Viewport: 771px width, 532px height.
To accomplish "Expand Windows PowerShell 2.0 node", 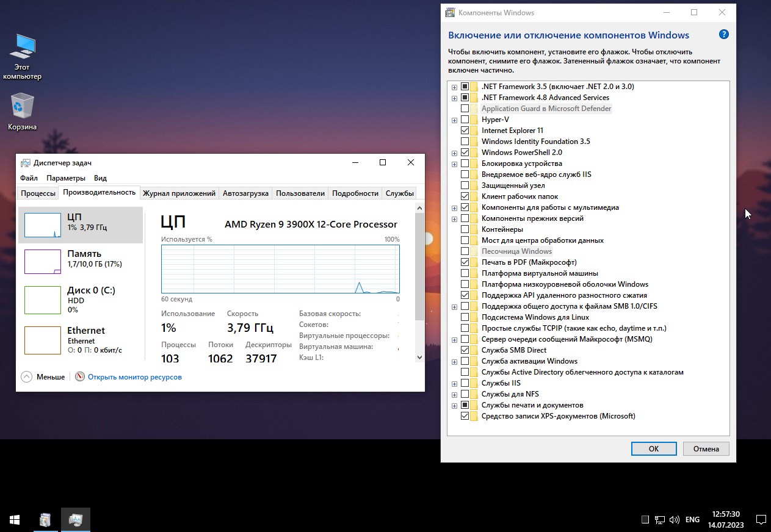I will coord(454,153).
